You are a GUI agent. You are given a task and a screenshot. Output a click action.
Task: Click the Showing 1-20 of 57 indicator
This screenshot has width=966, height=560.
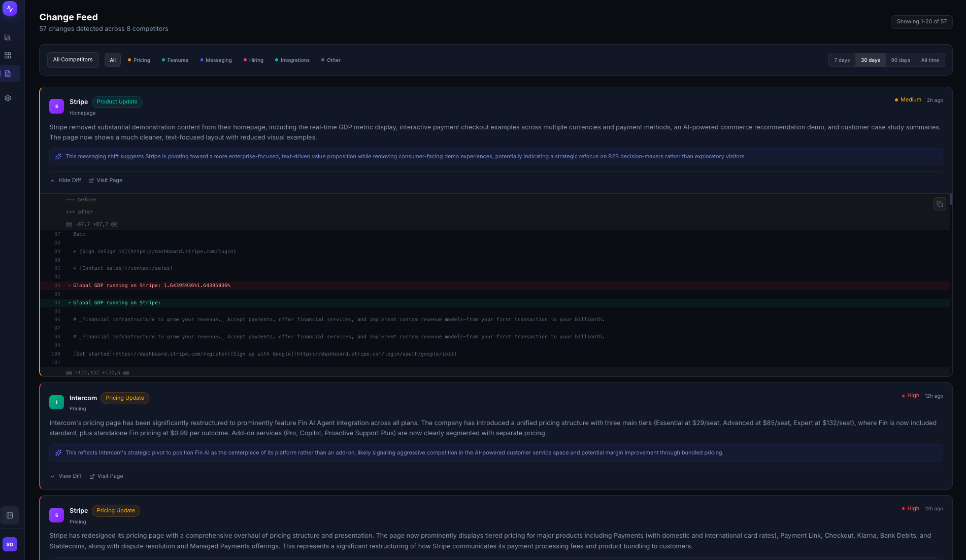(921, 21)
